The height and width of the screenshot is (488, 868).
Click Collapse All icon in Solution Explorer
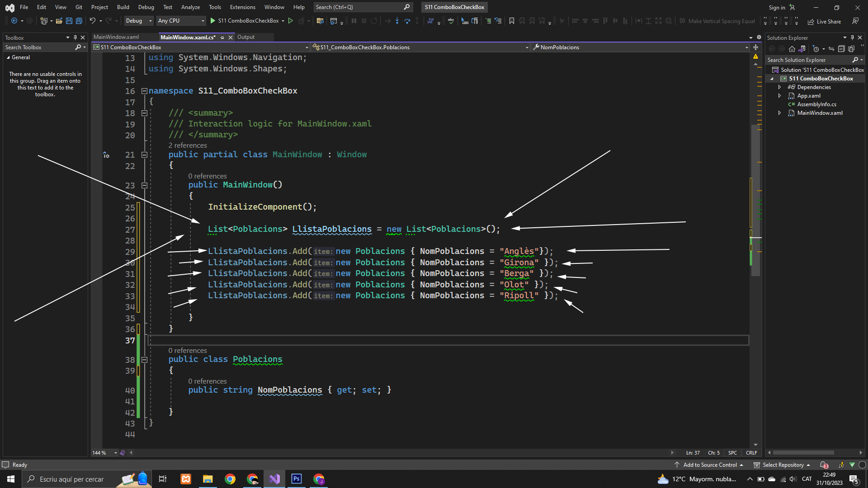(x=841, y=49)
